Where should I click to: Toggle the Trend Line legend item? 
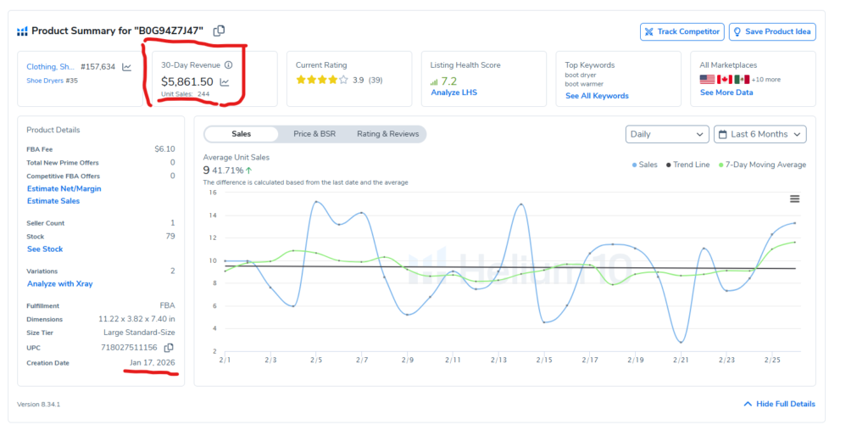tap(689, 165)
